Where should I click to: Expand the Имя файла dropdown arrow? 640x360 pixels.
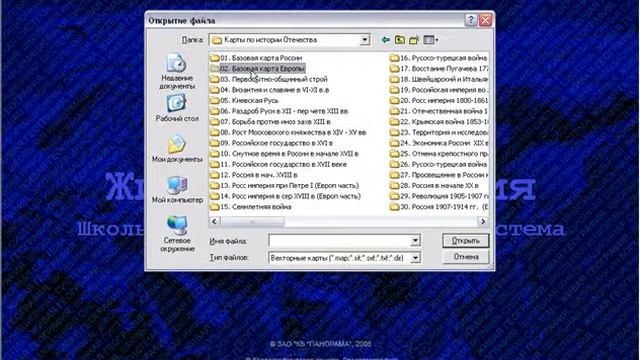pos(415,241)
